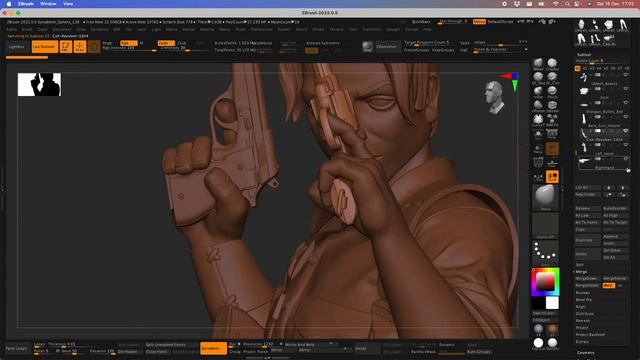Expand the Geometry palette section
Image resolution: width=640 pixels, height=360 pixels.
(586, 352)
